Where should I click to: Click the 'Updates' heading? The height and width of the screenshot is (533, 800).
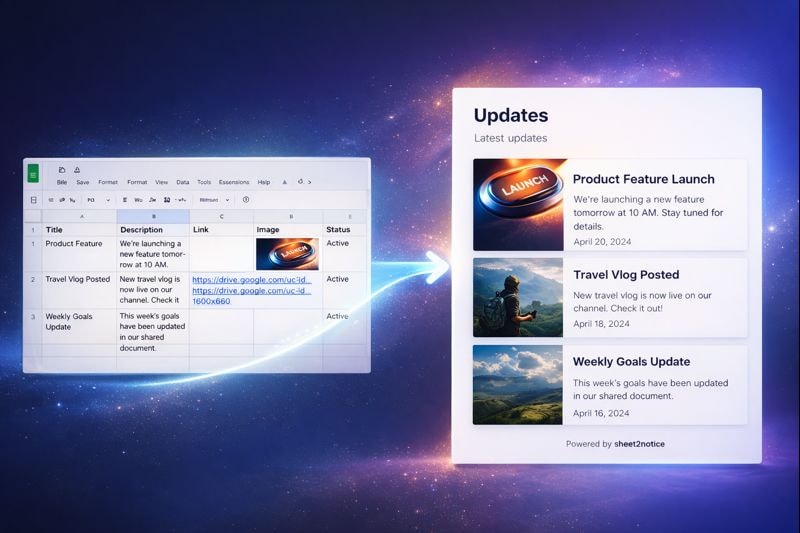click(x=511, y=115)
